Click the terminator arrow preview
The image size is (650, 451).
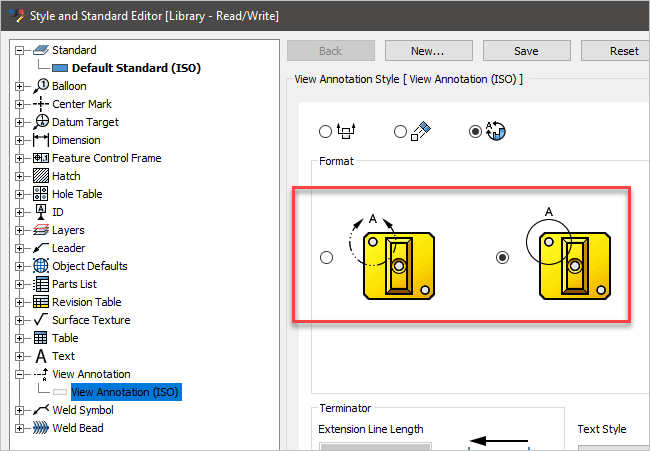(499, 441)
